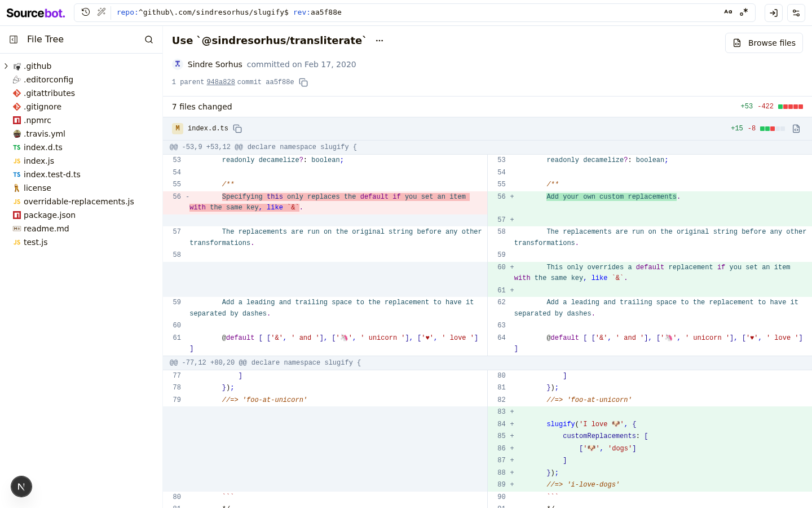Open the settings sliders icon

point(796,13)
